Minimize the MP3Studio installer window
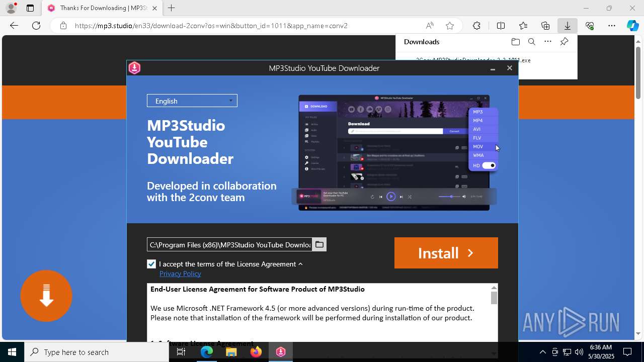Viewport: 644px width, 362px height. 493,68
